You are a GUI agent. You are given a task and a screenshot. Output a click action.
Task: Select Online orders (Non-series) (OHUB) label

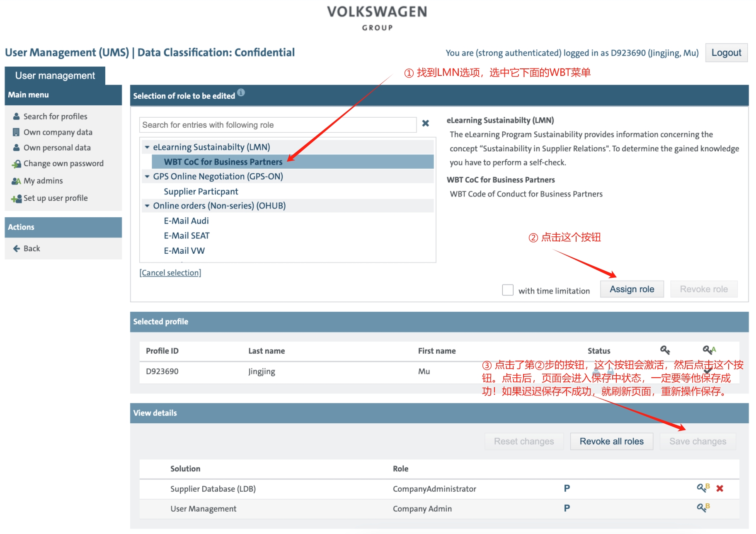(219, 206)
